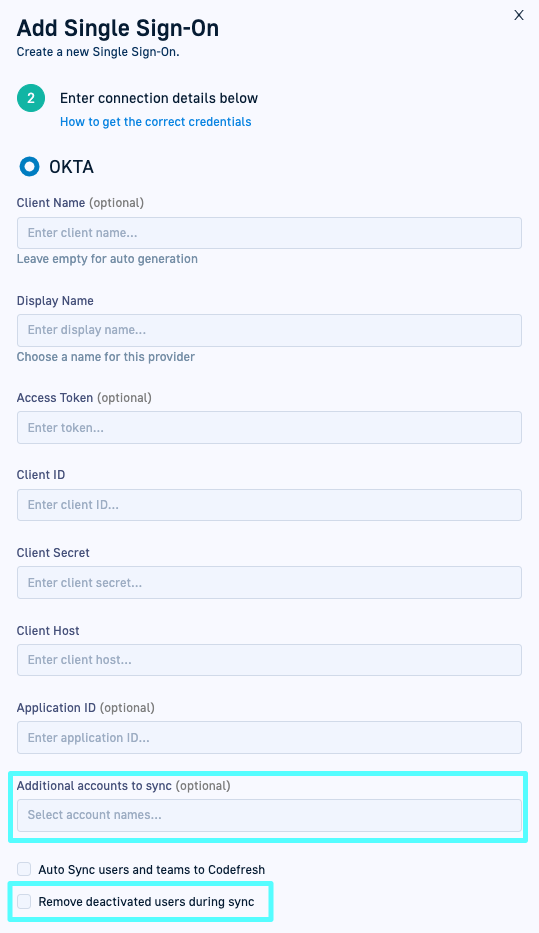Open the Additional accounts to sync selector
Viewport: 539px width, 933px height.
coord(270,815)
